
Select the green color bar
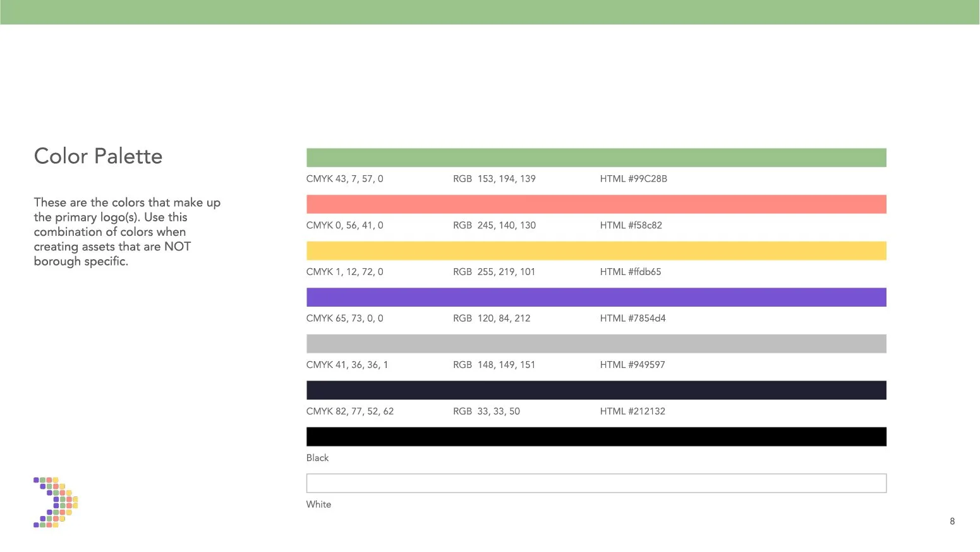pos(596,157)
